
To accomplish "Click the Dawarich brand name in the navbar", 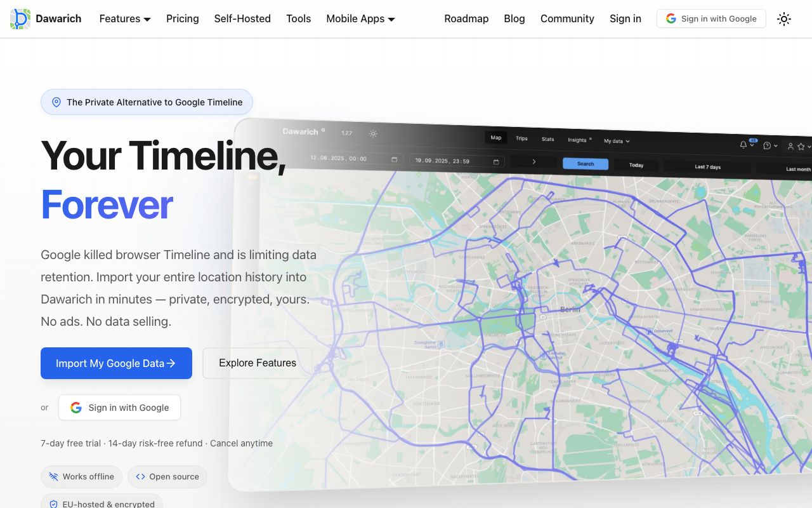I will click(x=58, y=19).
